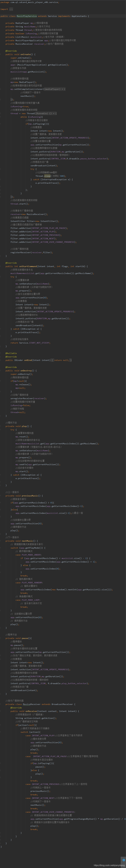
Task: Click the 'String action=intent.getAction();' line
Action: click(x=36, y=718)
